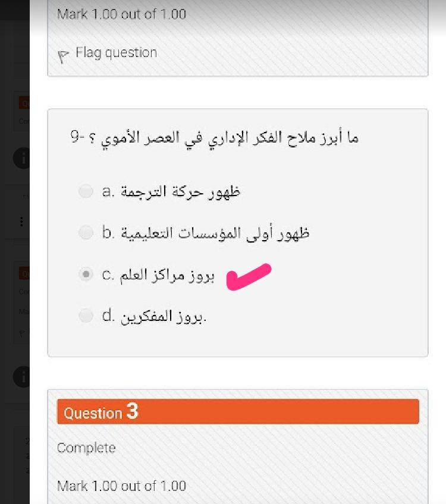Viewport: 446px width, 504px height.
Task: Click 'Complete' status under Question 3
Action: 86,448
